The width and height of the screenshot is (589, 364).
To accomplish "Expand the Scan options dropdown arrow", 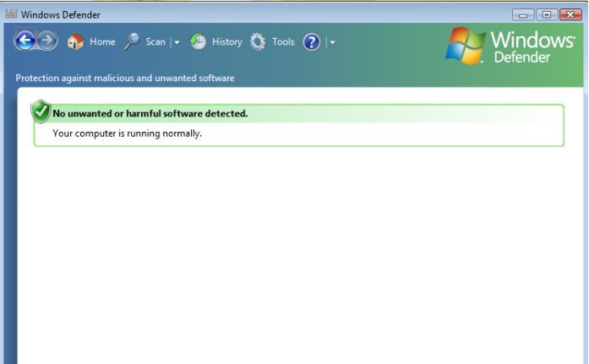I will 177,42.
